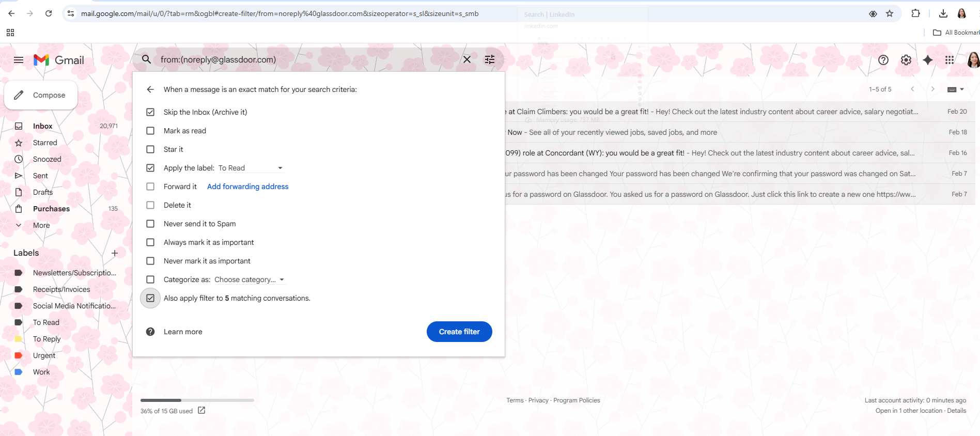Tick the Never send it to Spam checkbox
Viewport: 980px width, 436px height.
tap(150, 224)
